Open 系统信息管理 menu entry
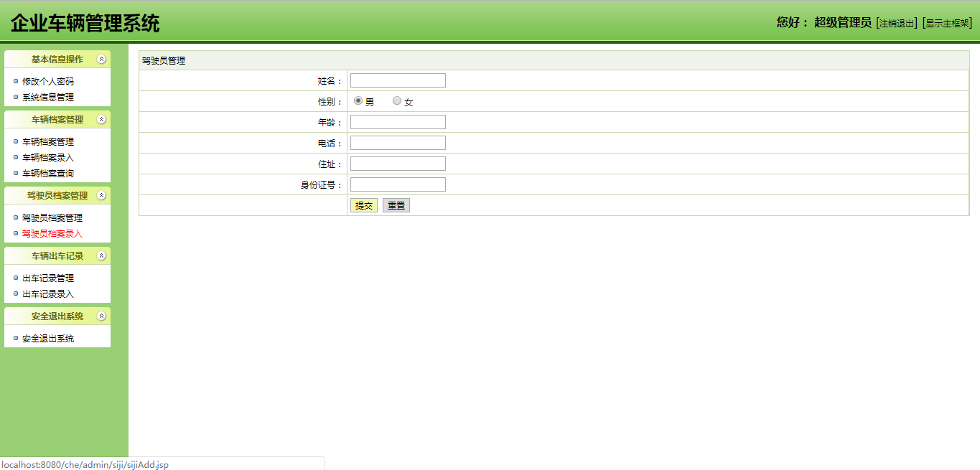Viewport: 980px width, 470px height. click(x=48, y=98)
